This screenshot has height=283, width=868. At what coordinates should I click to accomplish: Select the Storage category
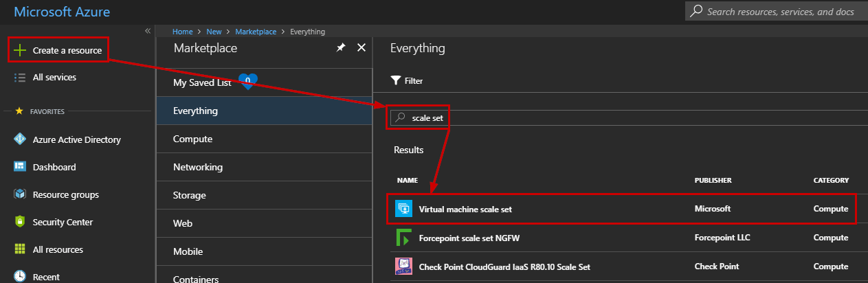point(264,195)
